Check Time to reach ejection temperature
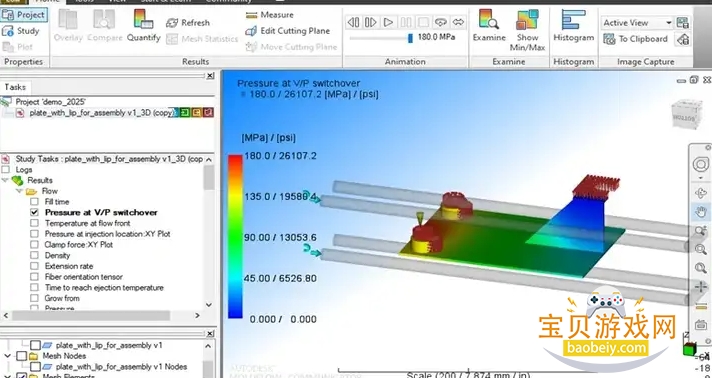712x378 pixels. coord(35,288)
